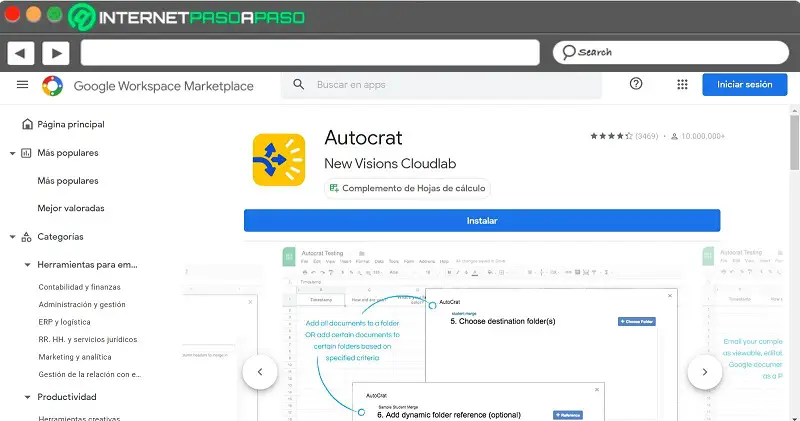Open the Google apps grid icon
800x421 pixels.
point(682,84)
